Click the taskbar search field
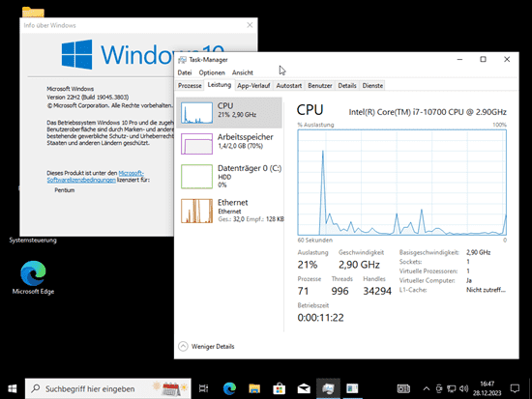This screenshot has height=399, width=532. pos(108,388)
